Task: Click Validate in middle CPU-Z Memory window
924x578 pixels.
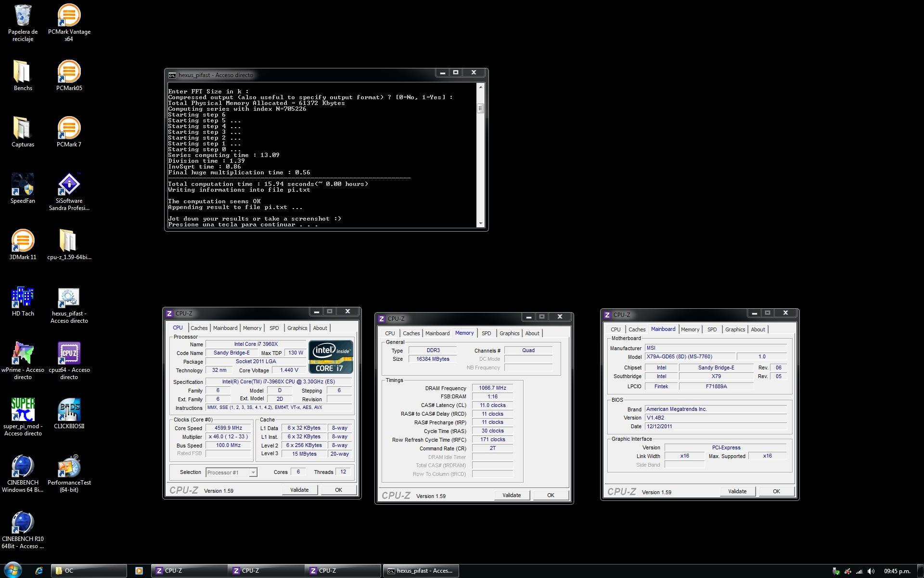Action: [x=512, y=495]
